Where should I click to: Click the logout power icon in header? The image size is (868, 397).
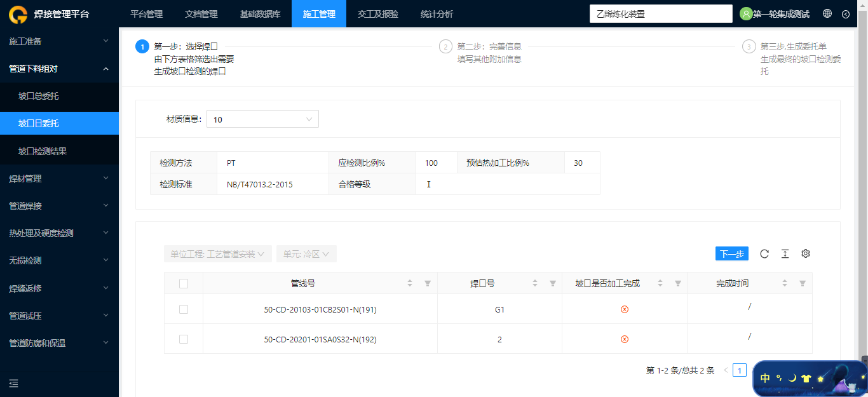[x=846, y=14]
